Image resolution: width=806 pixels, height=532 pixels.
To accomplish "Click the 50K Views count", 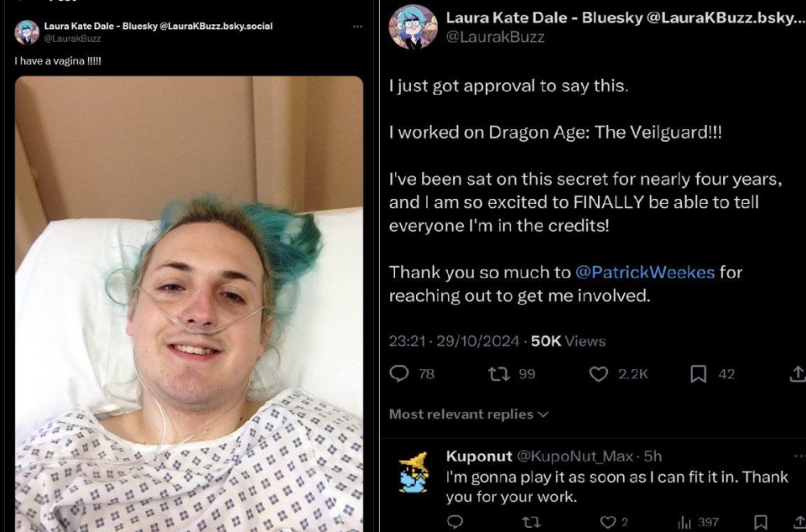I will [568, 341].
